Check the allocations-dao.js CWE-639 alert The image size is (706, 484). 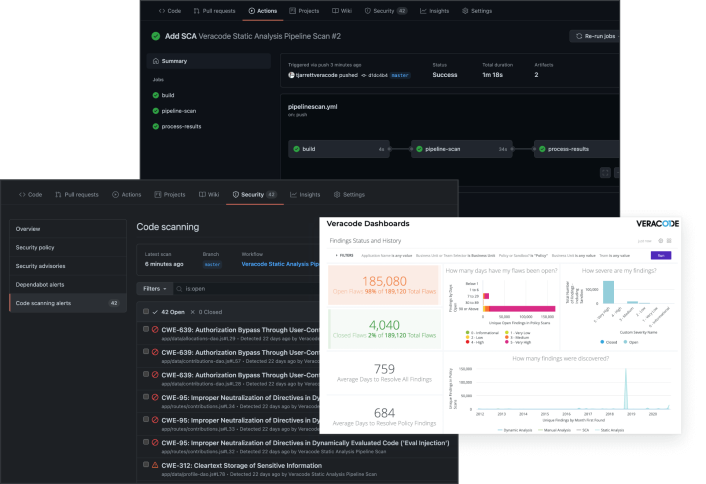pos(146,329)
